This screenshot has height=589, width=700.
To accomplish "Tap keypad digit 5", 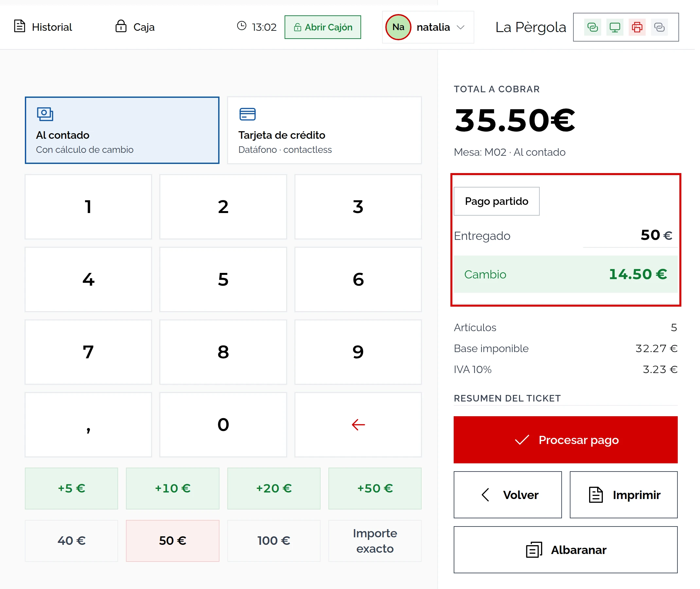I will pyautogui.click(x=223, y=279).
